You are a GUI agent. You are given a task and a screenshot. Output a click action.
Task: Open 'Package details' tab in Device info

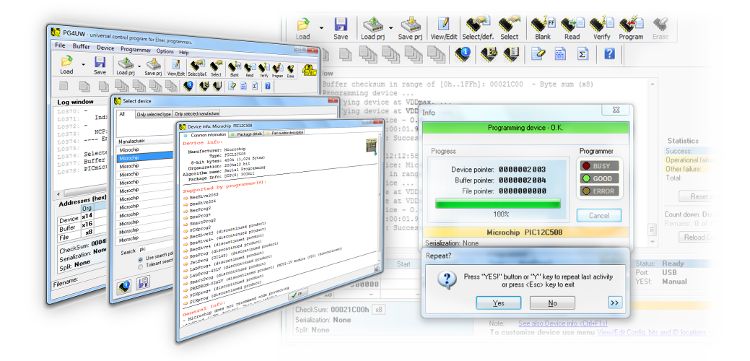tap(245, 134)
